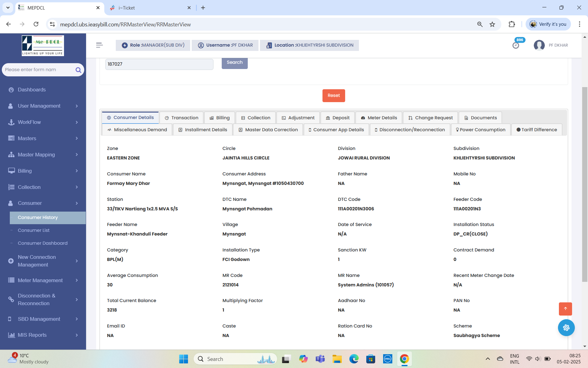Image resolution: width=588 pixels, height=368 pixels.
Task: Click the New Connection Management plus icon
Action: coord(11,261)
